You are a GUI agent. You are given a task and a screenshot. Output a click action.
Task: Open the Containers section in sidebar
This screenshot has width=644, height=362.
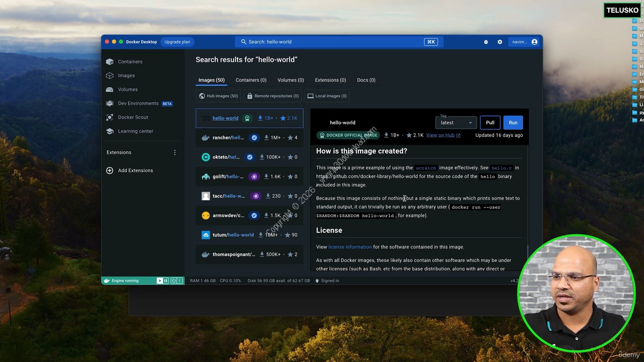[130, 62]
